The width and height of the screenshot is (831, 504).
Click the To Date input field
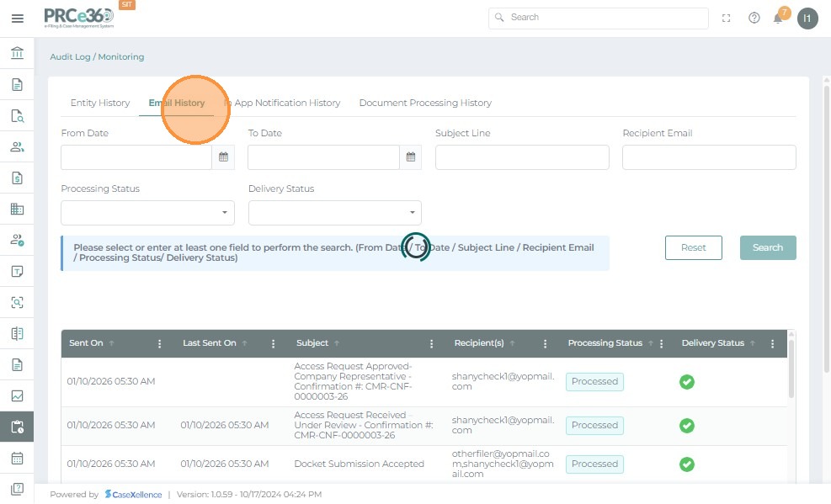[323, 157]
